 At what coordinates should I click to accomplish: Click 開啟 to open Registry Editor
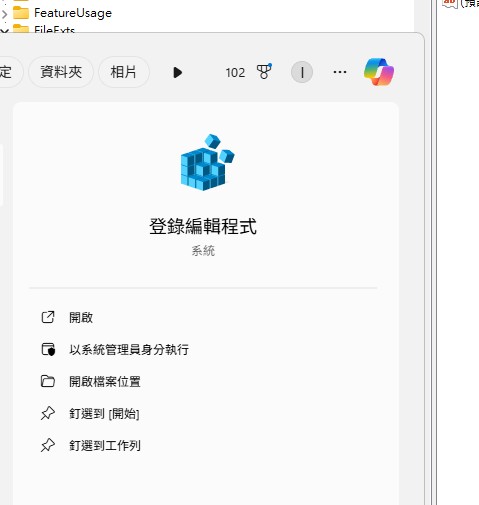click(x=81, y=317)
